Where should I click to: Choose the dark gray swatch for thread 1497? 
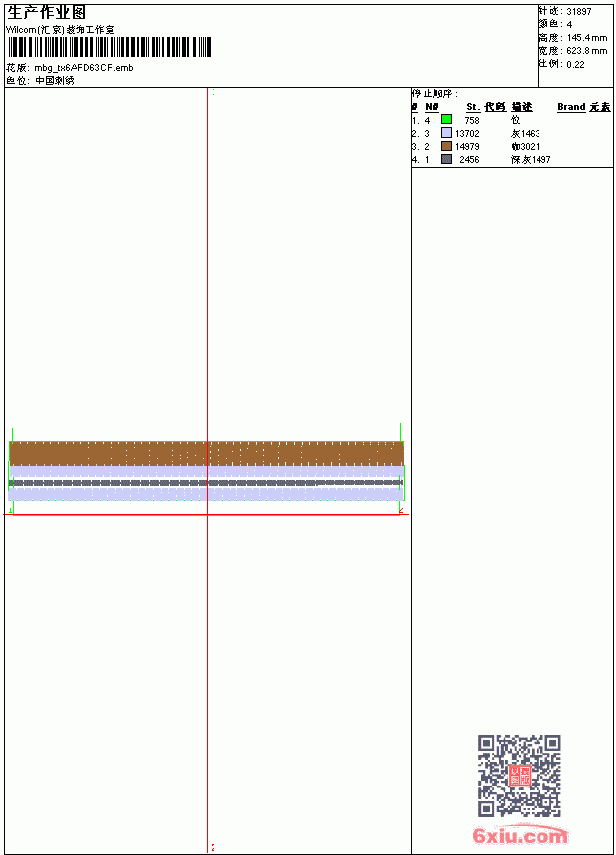click(446, 159)
